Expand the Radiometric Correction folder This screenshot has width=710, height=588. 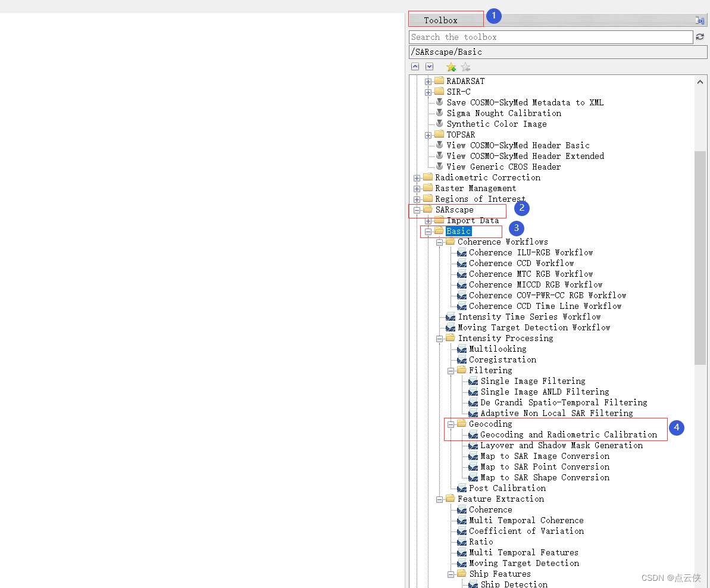[x=417, y=178]
